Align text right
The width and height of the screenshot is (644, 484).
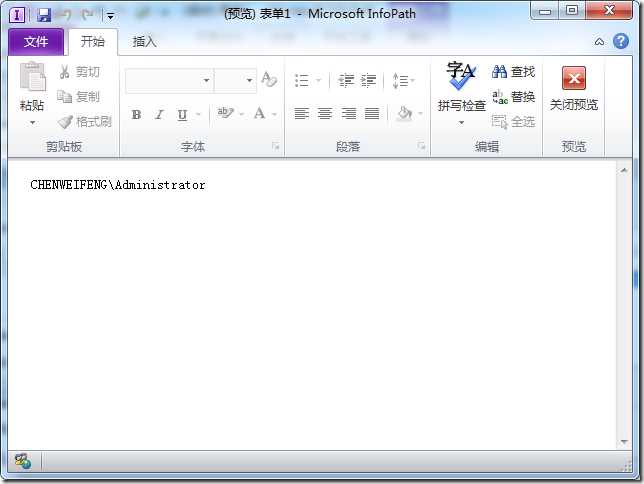(x=349, y=113)
